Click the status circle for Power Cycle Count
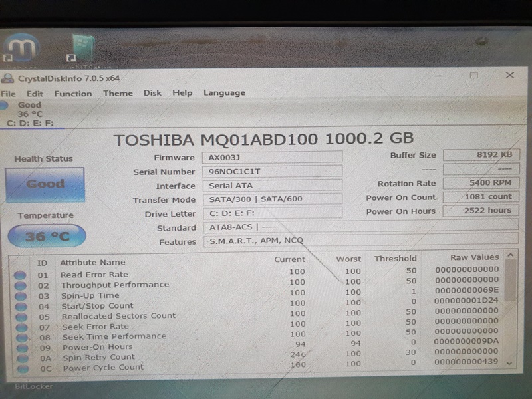This screenshot has width=532, height=399. (23, 369)
